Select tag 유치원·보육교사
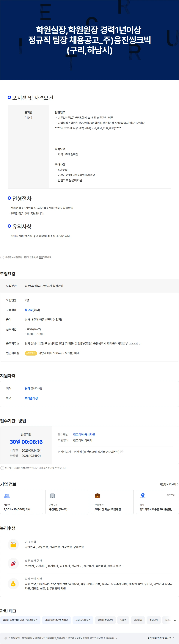Screen dimensions: 179x644 (x=105, y=620)
